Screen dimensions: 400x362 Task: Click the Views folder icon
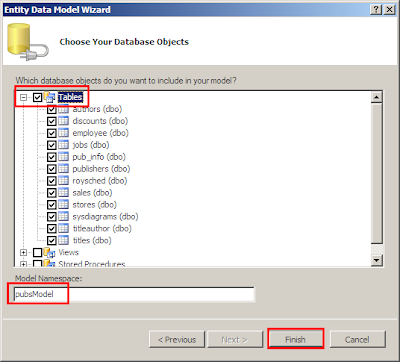[49, 253]
